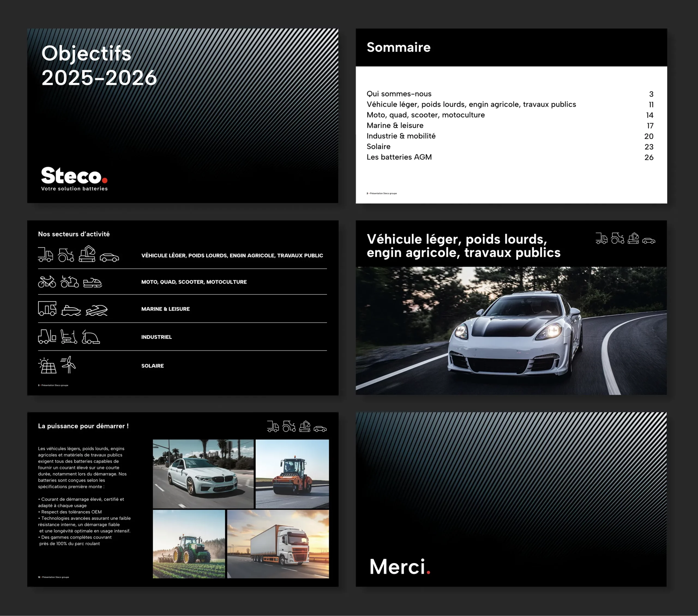Click the solar panel icon in the Solaire row
Screen dimensions: 698x616
pyautogui.click(x=47, y=366)
